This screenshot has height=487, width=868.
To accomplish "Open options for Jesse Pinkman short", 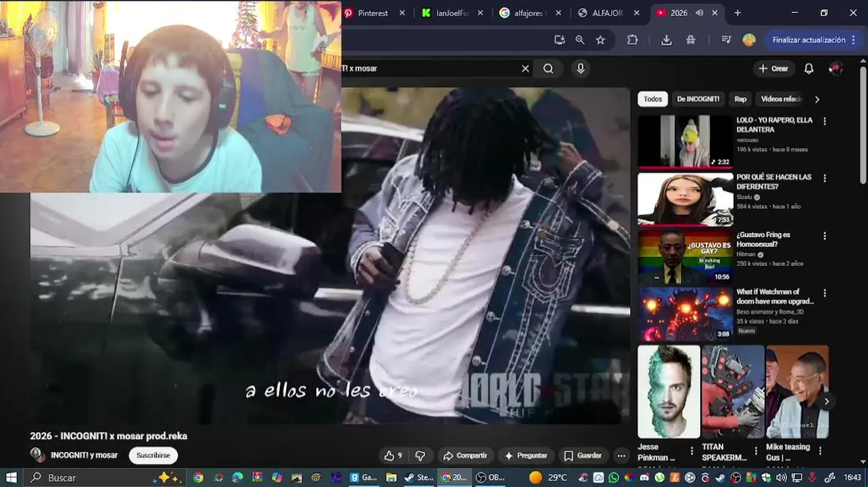I will [x=692, y=451].
